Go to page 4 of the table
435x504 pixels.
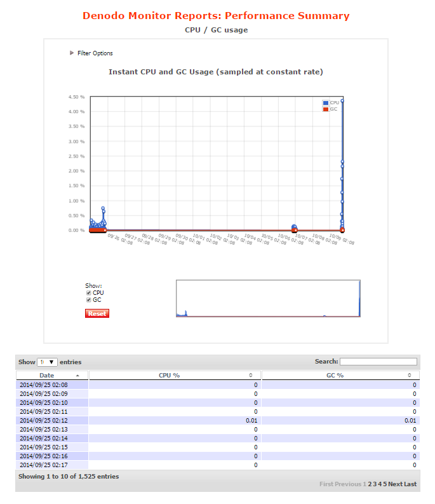coord(380,484)
